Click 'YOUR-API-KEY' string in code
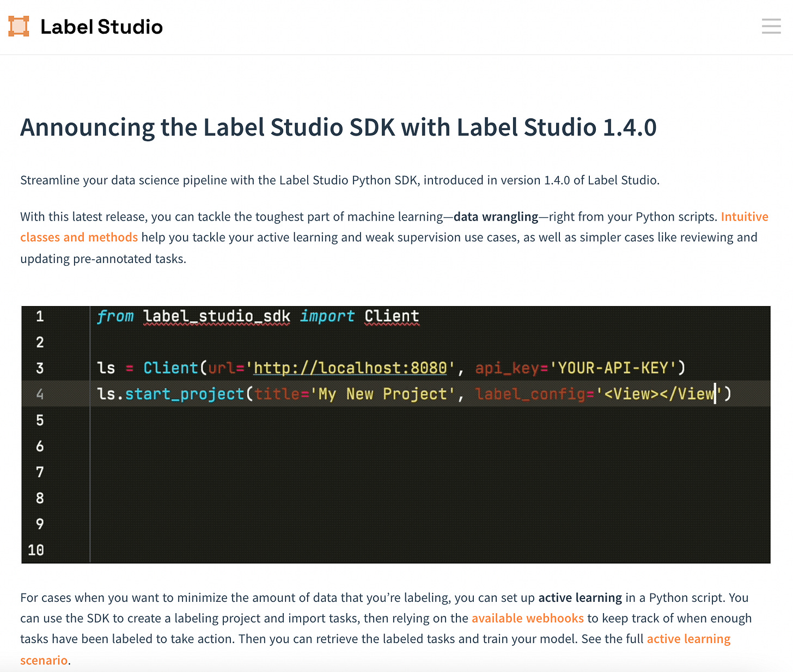Screen dimensions: 793x672 (613, 368)
